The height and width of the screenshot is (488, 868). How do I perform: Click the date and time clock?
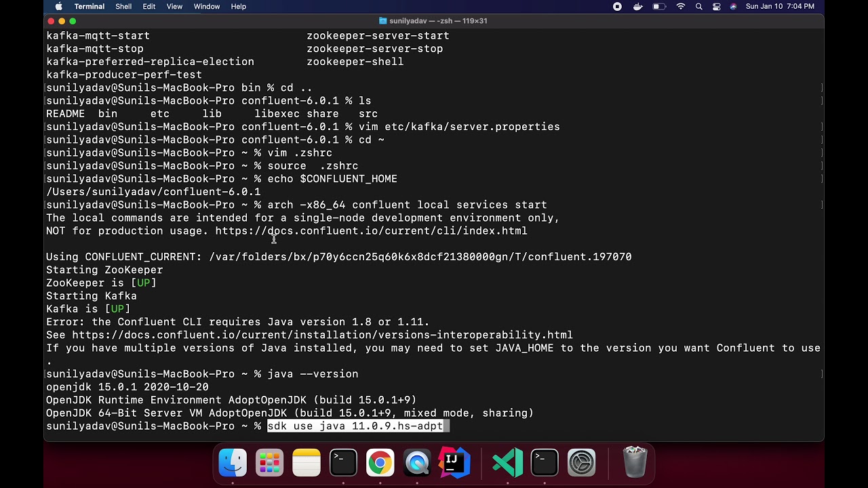tap(780, 7)
